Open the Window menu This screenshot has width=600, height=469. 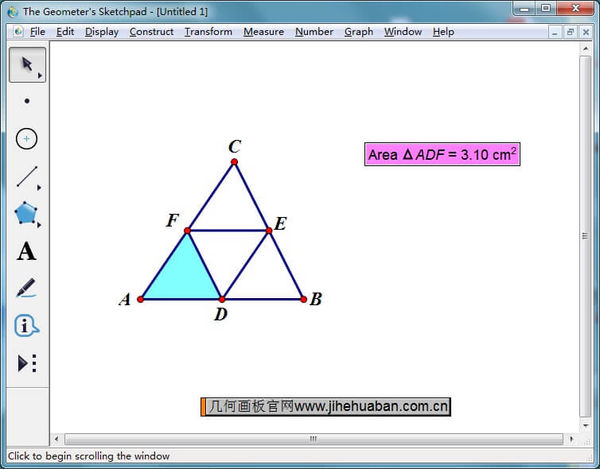(x=403, y=32)
